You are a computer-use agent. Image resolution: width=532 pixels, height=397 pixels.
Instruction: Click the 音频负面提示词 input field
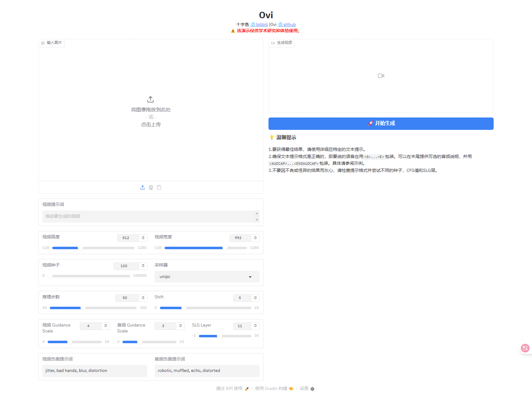coord(207,371)
